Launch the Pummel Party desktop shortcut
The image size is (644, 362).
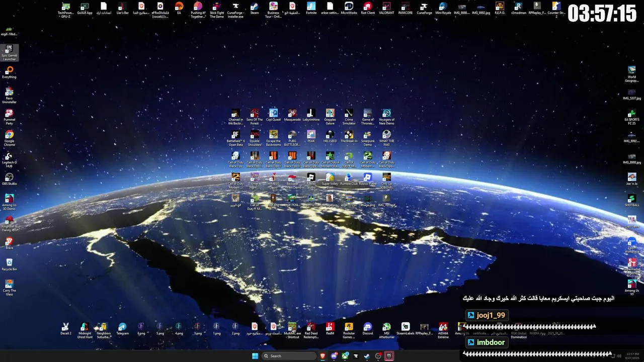pyautogui.click(x=9, y=117)
